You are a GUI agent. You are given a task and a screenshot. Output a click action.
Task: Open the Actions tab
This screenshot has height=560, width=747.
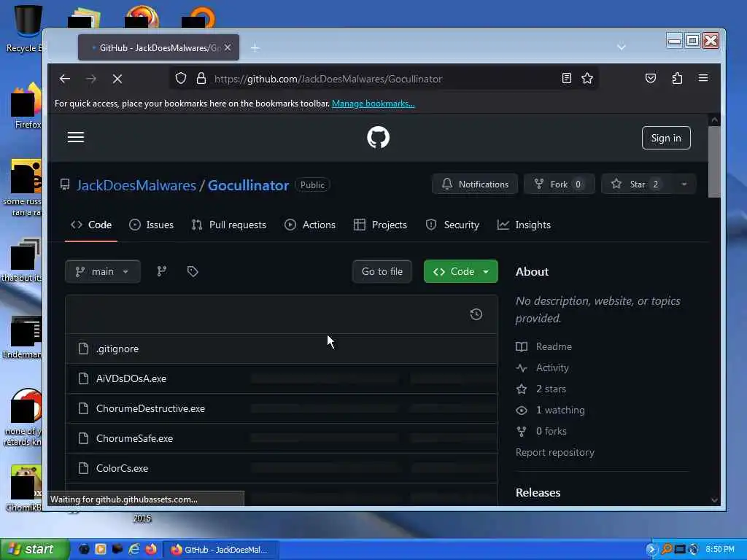point(310,225)
